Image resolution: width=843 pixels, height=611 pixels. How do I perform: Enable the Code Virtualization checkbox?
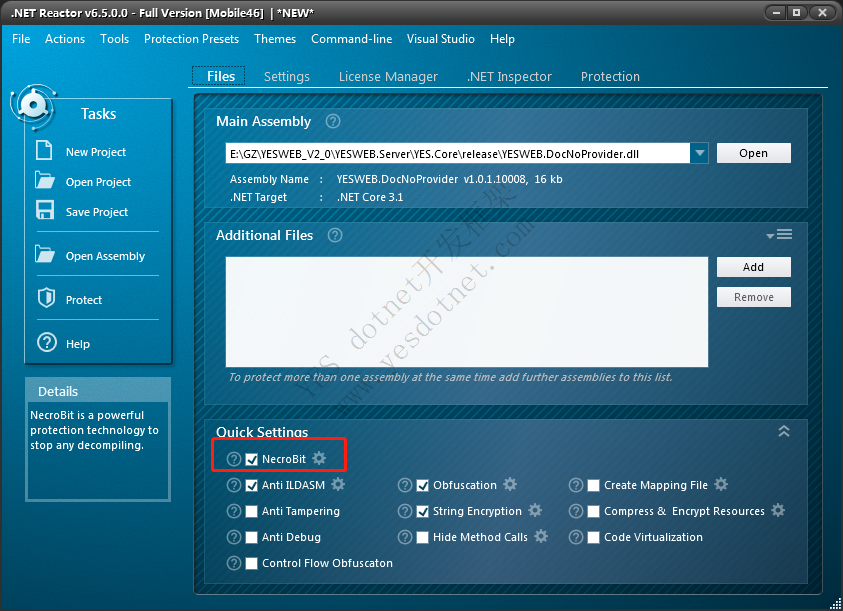594,537
